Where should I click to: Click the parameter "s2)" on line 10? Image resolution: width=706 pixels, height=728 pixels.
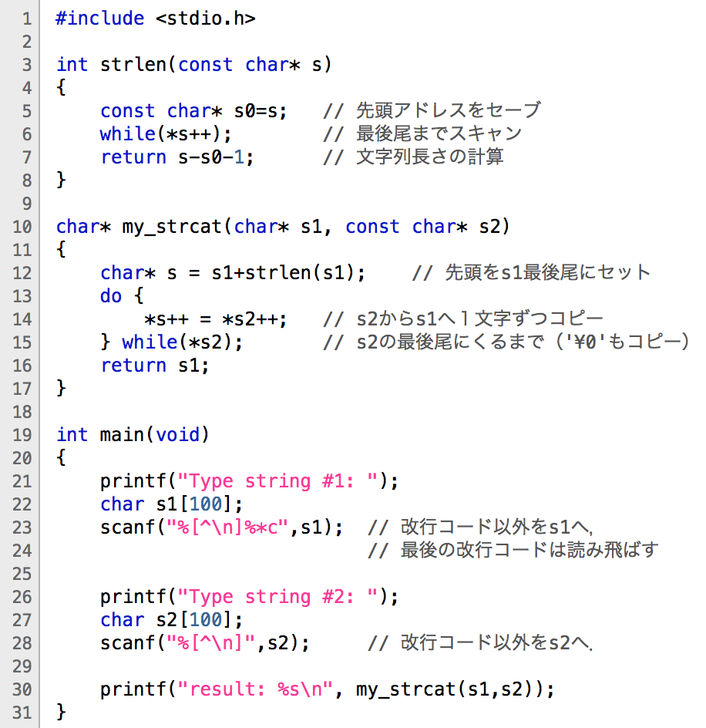(494, 227)
